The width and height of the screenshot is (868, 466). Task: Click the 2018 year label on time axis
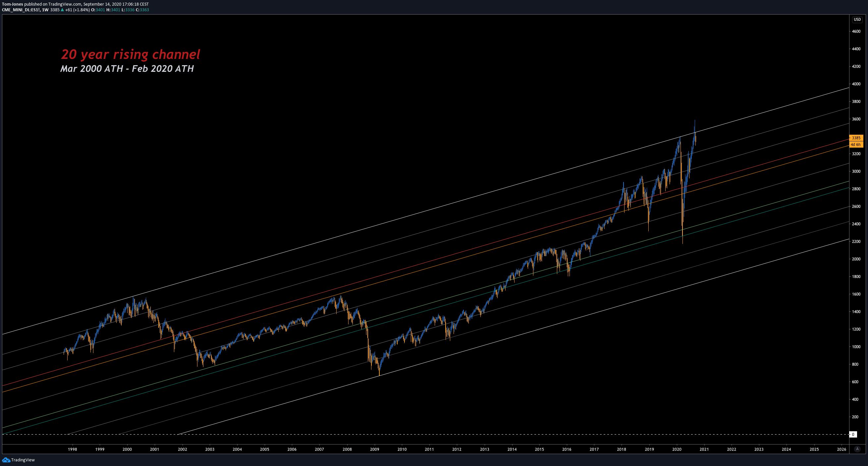point(622,449)
